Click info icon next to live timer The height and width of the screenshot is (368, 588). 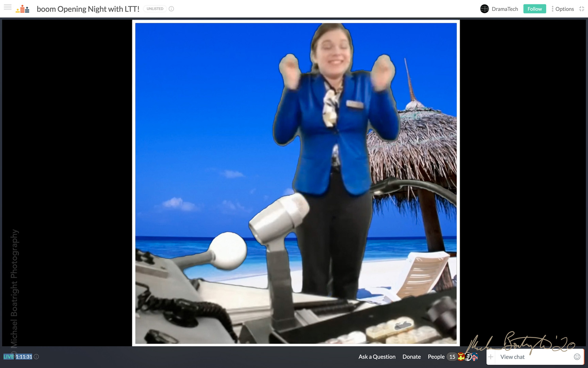pyautogui.click(x=36, y=357)
